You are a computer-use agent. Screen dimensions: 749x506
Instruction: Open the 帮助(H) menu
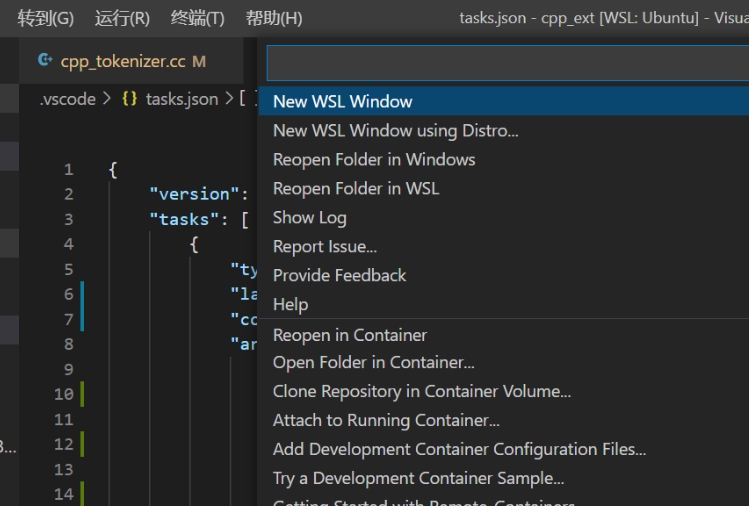[x=274, y=18]
